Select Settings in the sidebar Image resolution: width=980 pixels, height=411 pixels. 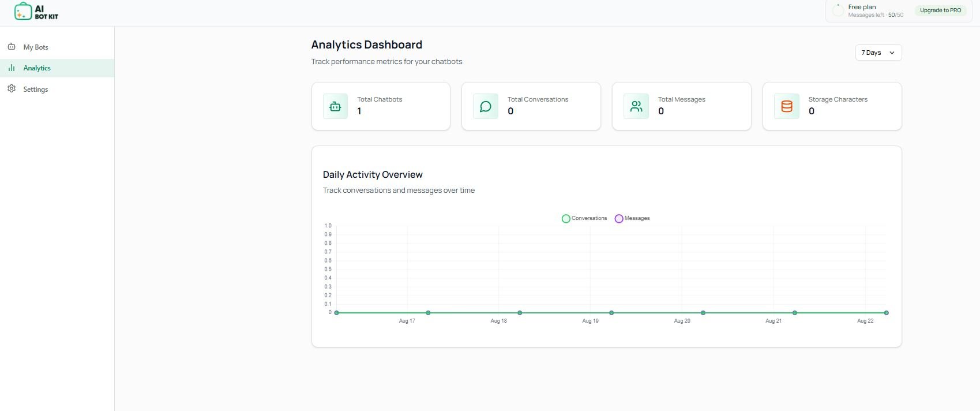click(x=36, y=89)
